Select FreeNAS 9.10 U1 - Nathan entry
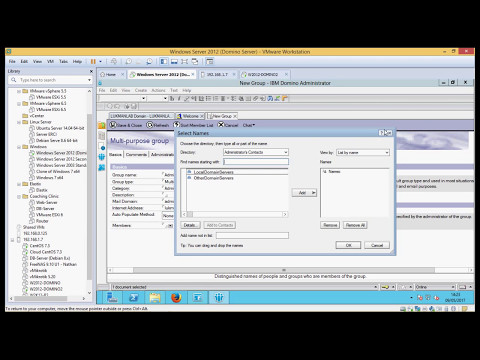This screenshot has width=480, height=360. click(x=53, y=264)
